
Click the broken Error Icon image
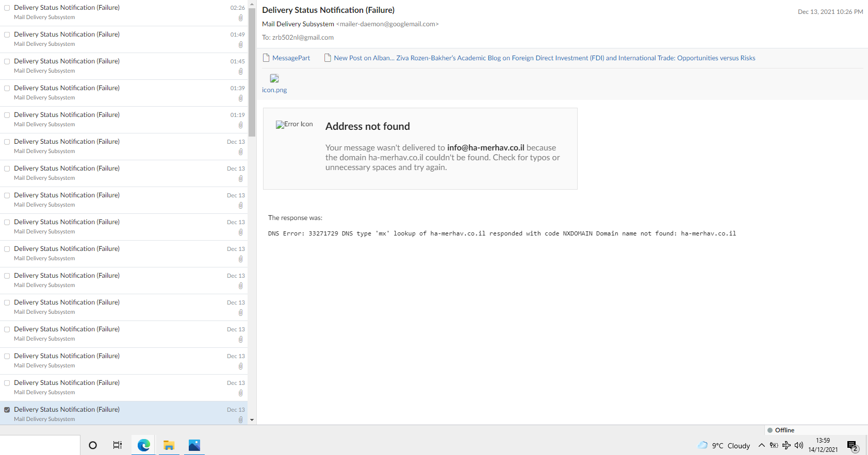pos(294,124)
